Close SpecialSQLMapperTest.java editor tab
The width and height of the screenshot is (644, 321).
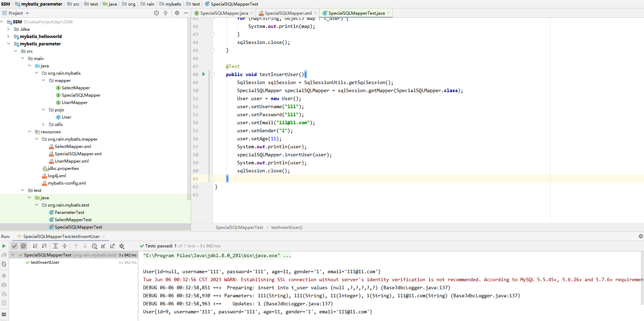(388, 13)
